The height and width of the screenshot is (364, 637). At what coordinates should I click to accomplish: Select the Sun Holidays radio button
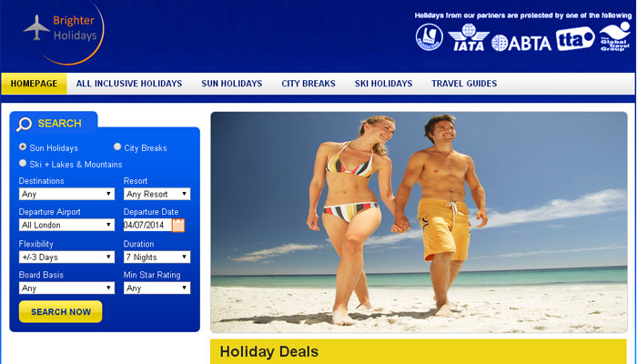point(23,147)
